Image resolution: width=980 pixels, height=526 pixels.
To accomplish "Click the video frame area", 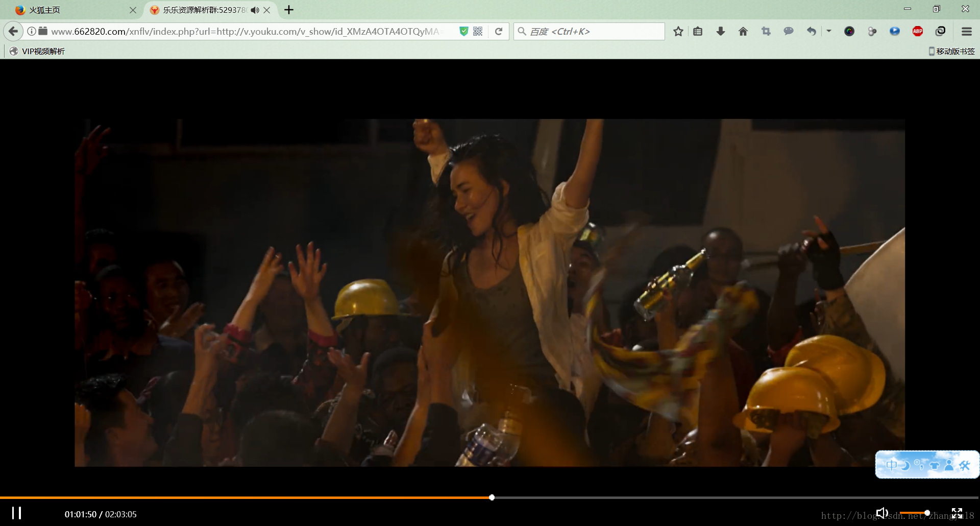I will tap(489, 293).
